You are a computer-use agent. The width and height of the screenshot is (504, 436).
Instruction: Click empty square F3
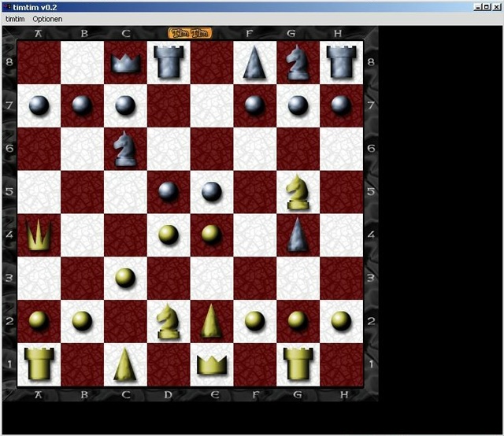click(255, 278)
